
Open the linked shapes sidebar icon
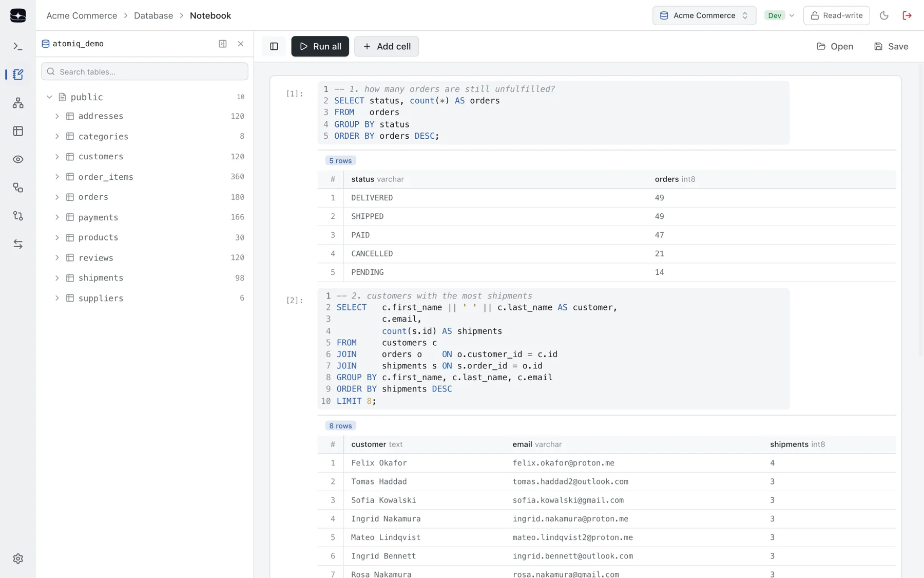18,188
